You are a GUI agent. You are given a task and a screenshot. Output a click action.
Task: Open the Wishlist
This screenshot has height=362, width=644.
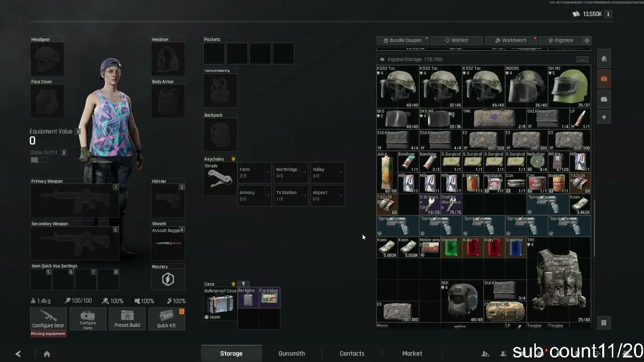[x=456, y=40]
